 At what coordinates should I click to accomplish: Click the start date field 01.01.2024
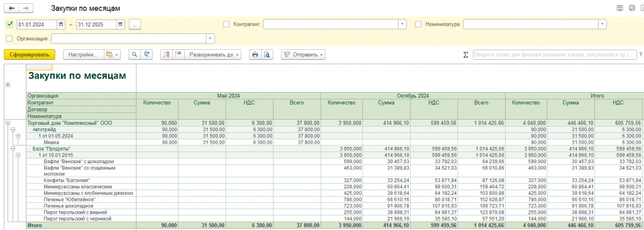[x=36, y=25]
